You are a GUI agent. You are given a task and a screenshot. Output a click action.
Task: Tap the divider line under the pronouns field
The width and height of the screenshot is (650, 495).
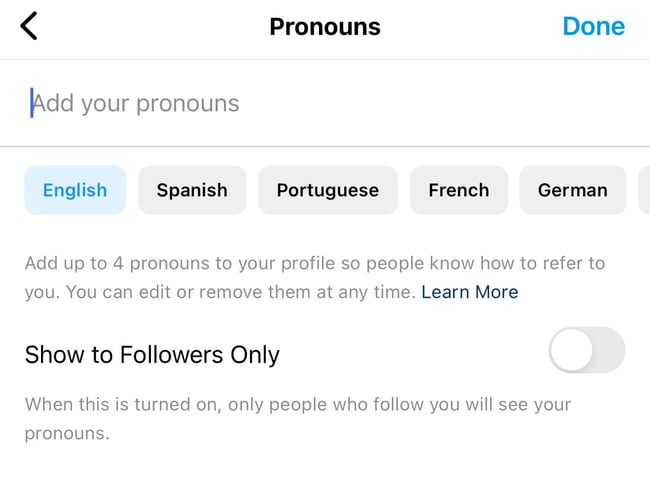[x=325, y=146]
